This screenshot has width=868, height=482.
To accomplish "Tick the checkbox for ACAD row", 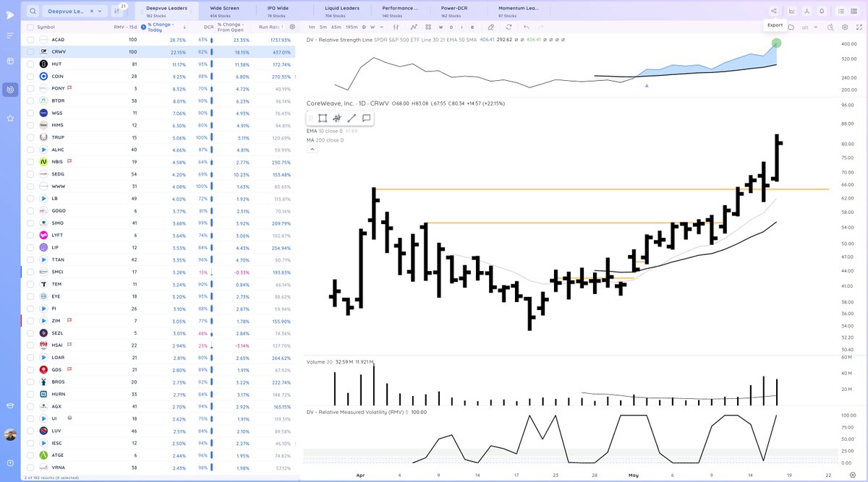I will 30,40.
